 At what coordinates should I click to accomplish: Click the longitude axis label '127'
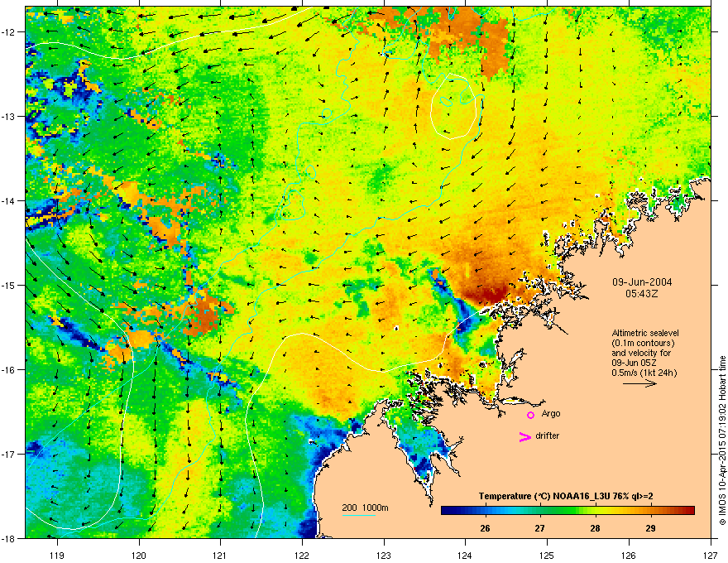click(x=710, y=555)
